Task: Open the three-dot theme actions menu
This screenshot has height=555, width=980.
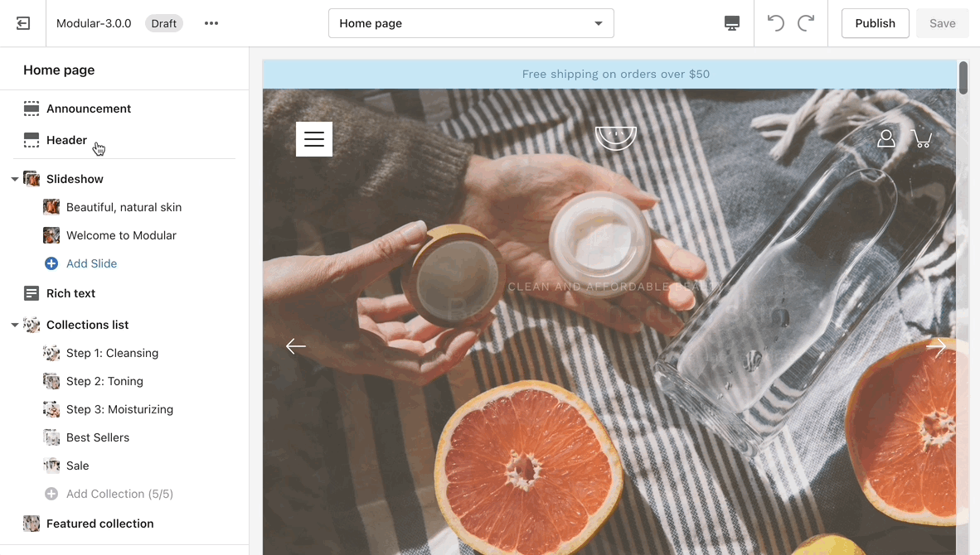Action: (211, 23)
